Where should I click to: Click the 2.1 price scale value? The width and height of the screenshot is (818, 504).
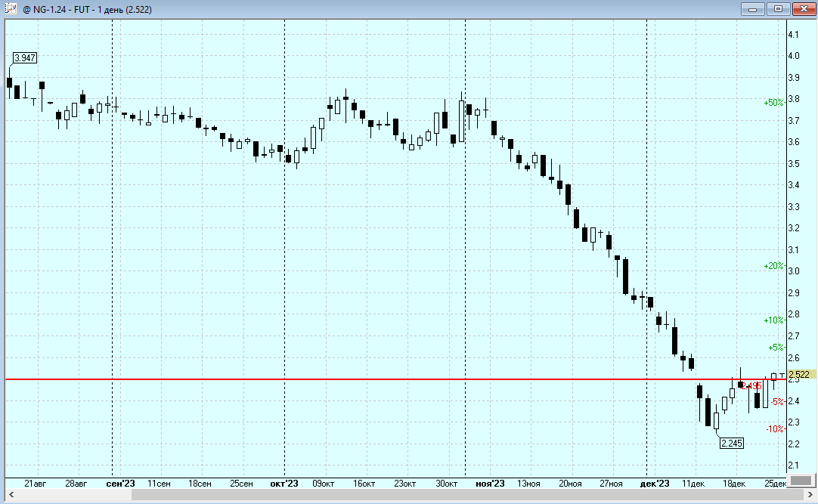click(793, 465)
